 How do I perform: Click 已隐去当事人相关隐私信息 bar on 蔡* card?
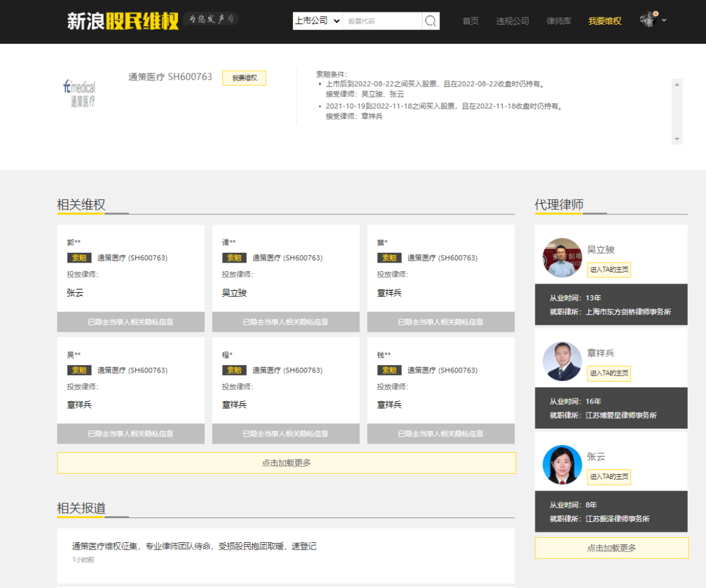pos(441,321)
